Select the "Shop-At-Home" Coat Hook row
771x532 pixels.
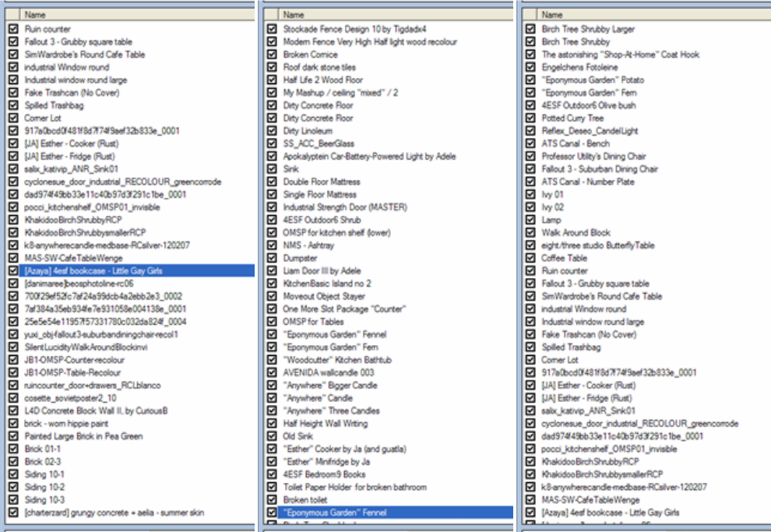coord(621,55)
